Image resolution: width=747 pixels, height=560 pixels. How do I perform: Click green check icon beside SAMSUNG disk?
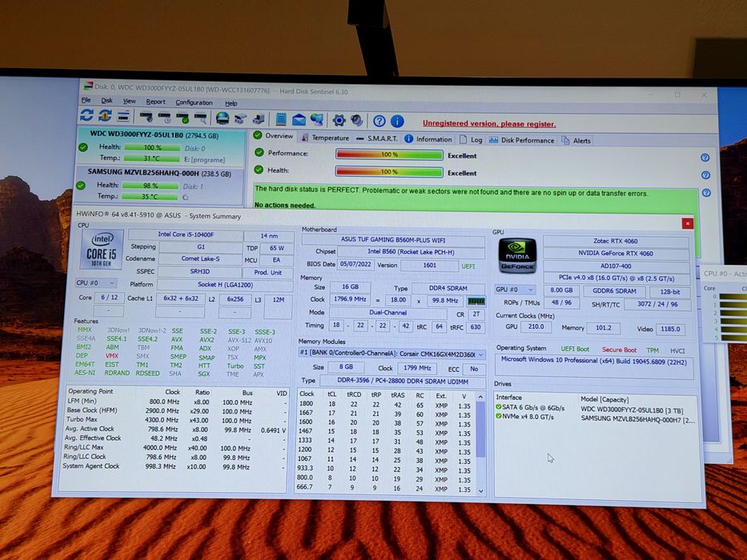81,186
